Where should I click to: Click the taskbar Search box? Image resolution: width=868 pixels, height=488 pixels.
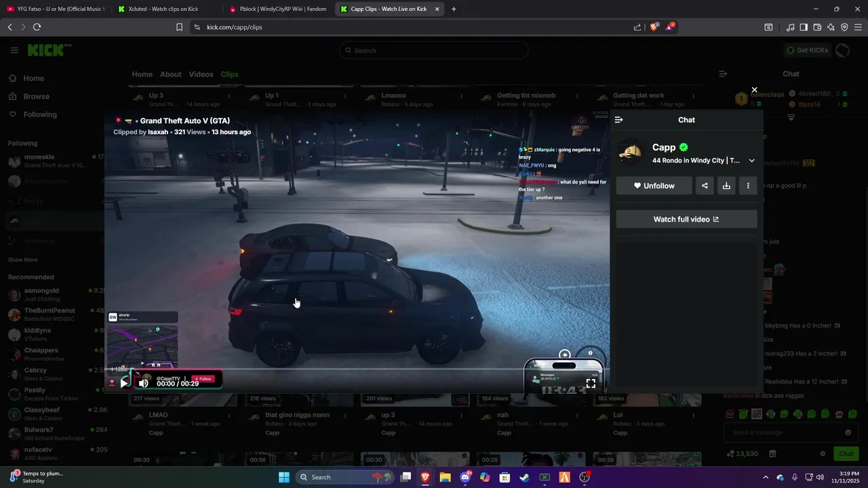[344, 477]
